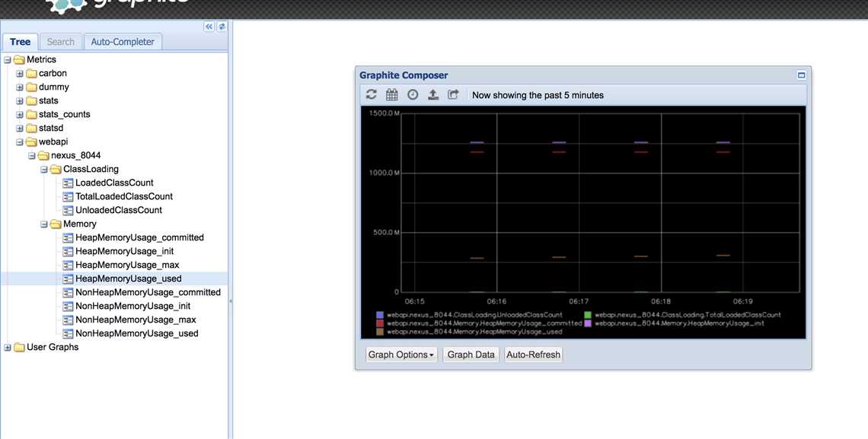Screen dimensions: 868x439
Task: Click the dummy folder icon
Action: pos(31,87)
